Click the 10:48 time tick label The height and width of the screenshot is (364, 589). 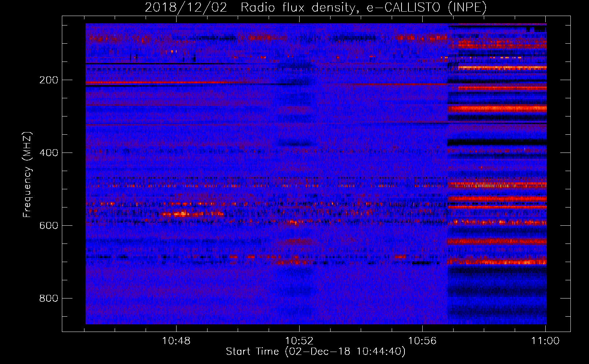pos(176,341)
